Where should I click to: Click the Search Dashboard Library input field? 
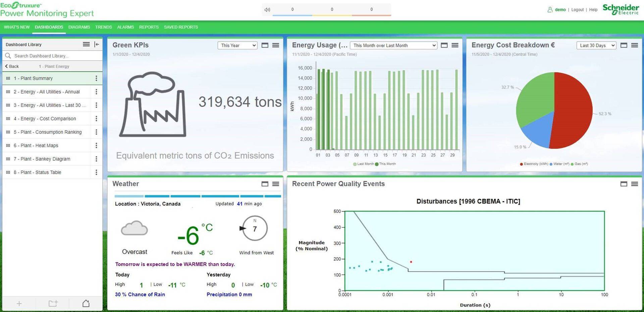click(x=52, y=56)
